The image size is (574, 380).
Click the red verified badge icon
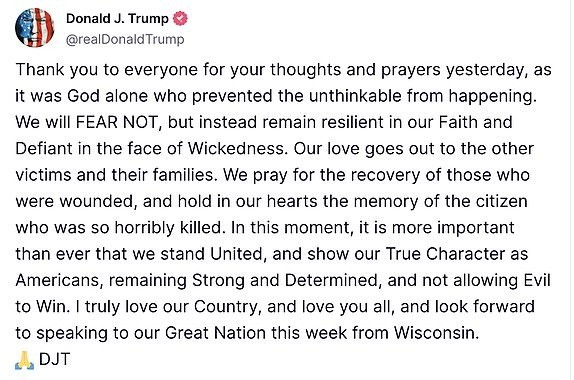coord(180,18)
